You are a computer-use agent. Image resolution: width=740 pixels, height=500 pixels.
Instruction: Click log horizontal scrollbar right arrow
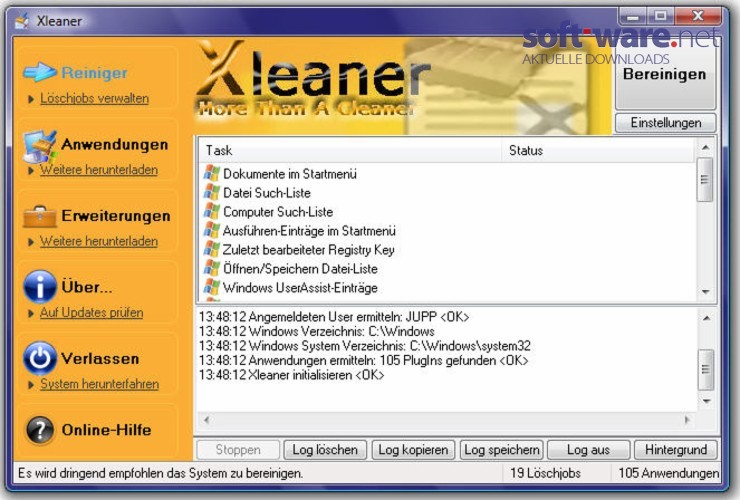pos(687,419)
